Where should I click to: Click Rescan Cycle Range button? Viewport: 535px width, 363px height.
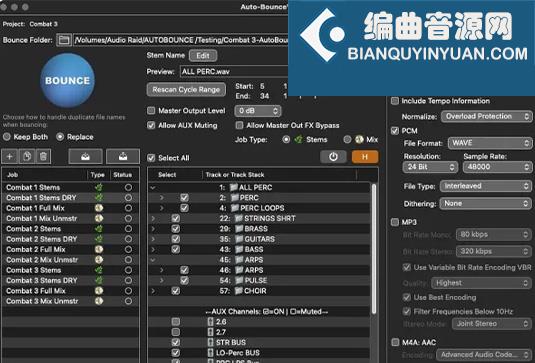[x=186, y=89]
